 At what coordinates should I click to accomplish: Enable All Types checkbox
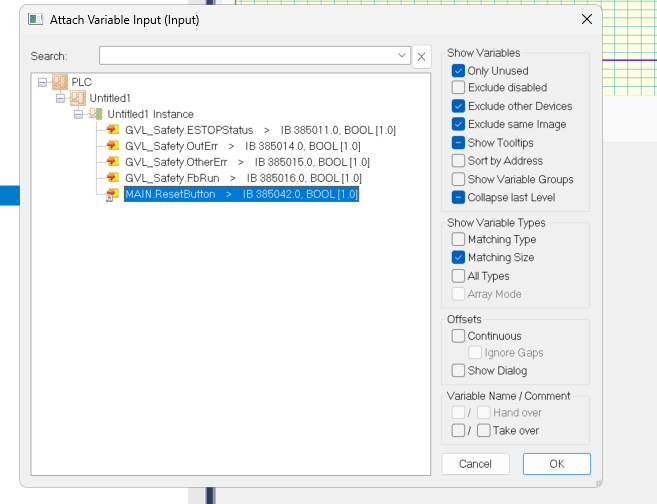pyautogui.click(x=458, y=276)
